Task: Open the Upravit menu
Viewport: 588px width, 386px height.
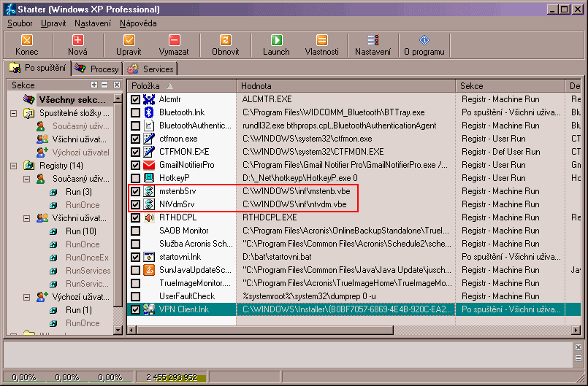Action: [53, 23]
